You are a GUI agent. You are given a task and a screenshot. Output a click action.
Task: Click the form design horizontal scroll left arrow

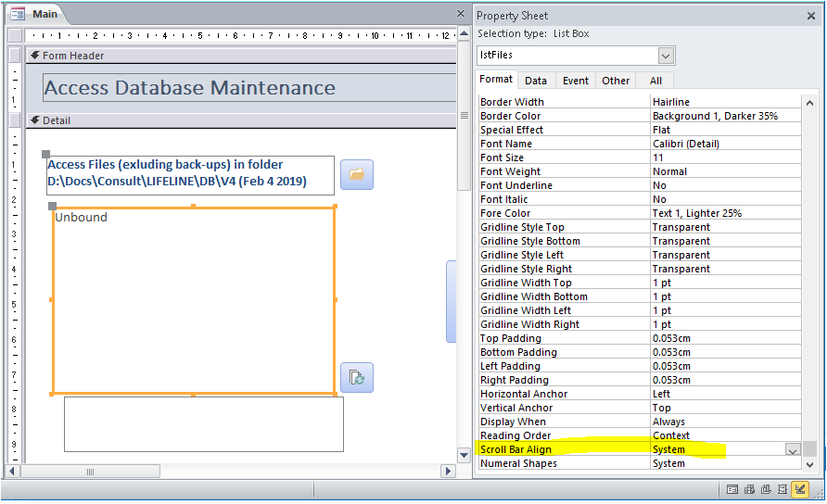coord(13,471)
